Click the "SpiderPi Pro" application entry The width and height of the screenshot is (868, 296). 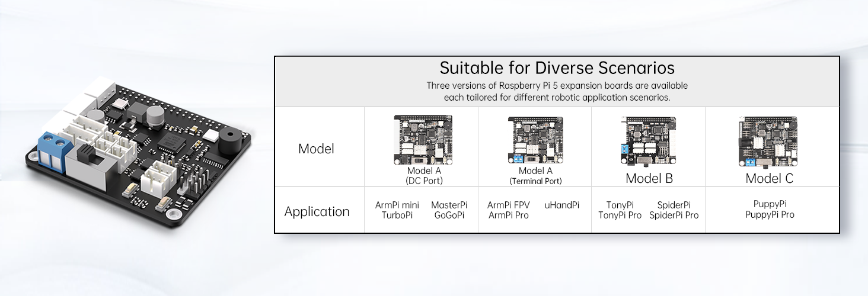click(x=674, y=215)
